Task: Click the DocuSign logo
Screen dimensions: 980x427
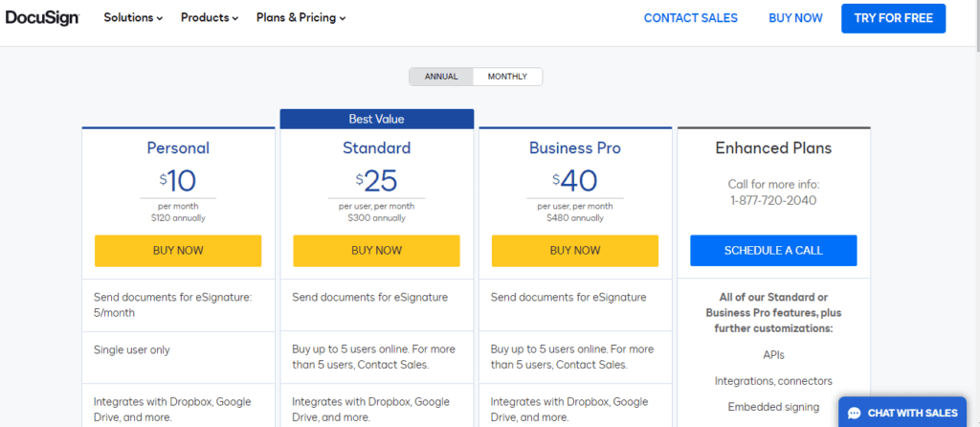Action: [42, 18]
